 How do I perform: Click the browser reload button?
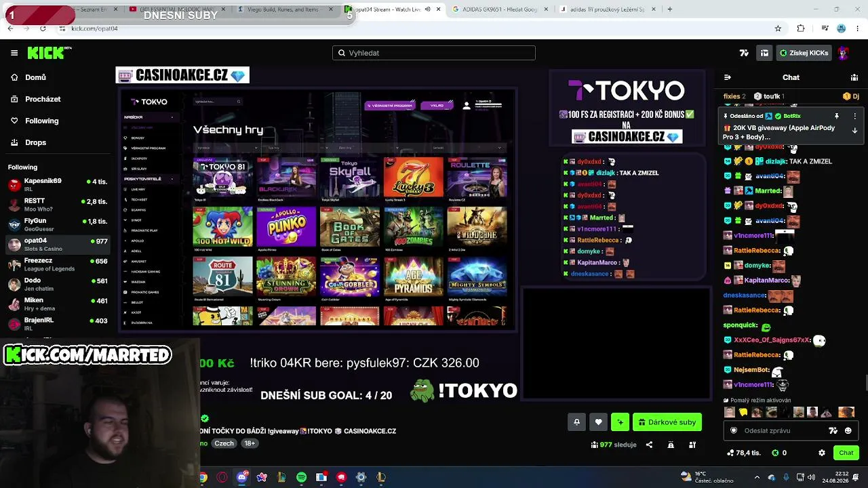43,28
